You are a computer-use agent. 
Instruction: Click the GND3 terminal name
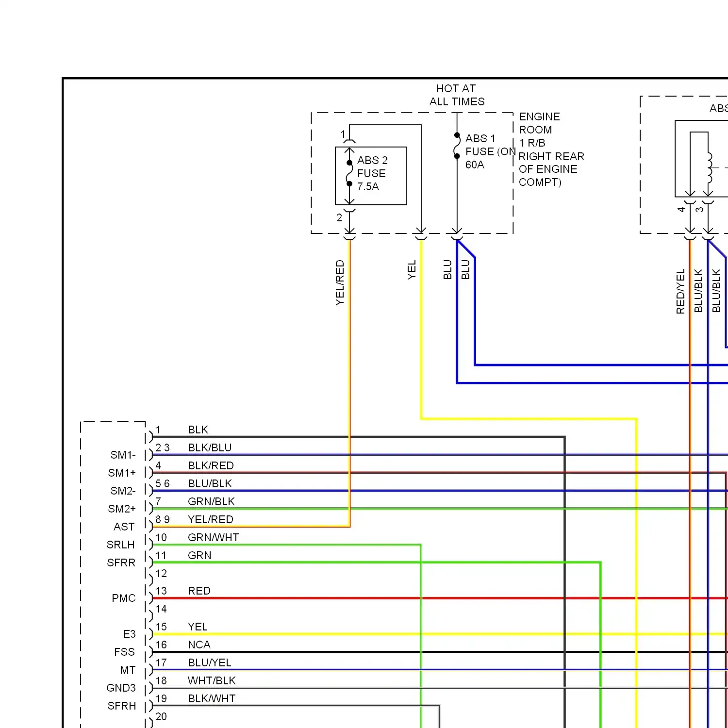(121, 688)
